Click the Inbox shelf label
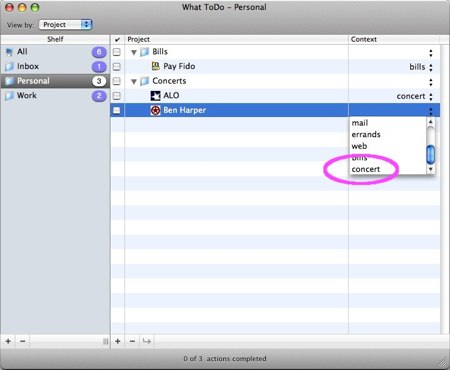Image resolution: width=450 pixels, height=370 pixels. (28, 66)
